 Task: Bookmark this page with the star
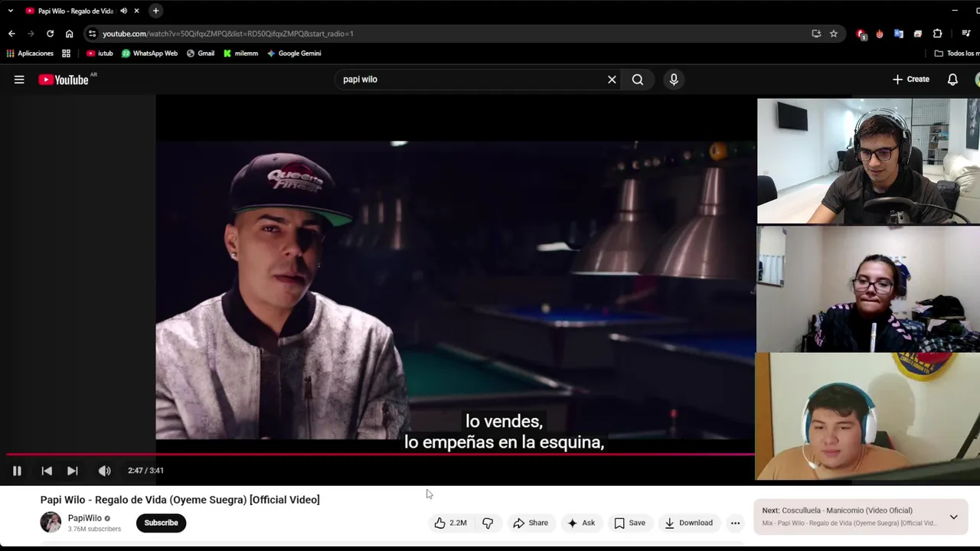click(834, 34)
